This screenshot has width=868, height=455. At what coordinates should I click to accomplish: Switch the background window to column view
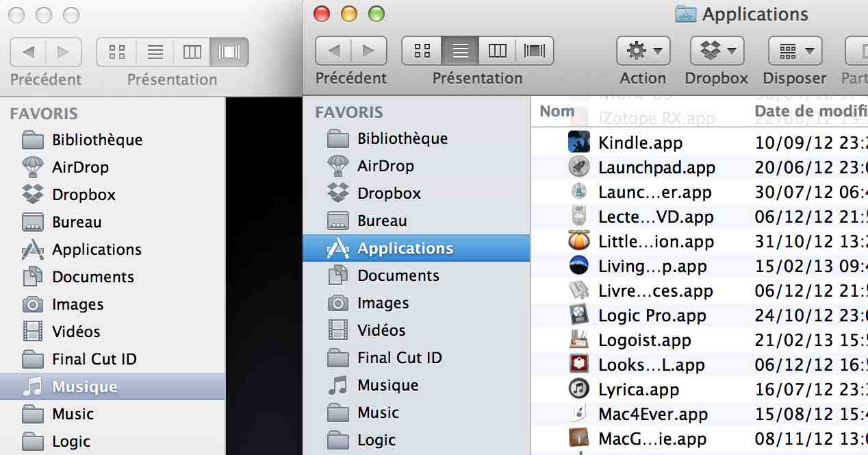tap(192, 52)
